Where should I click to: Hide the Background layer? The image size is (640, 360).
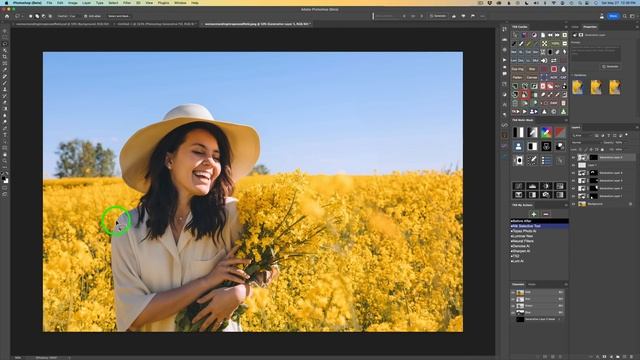(x=573, y=204)
